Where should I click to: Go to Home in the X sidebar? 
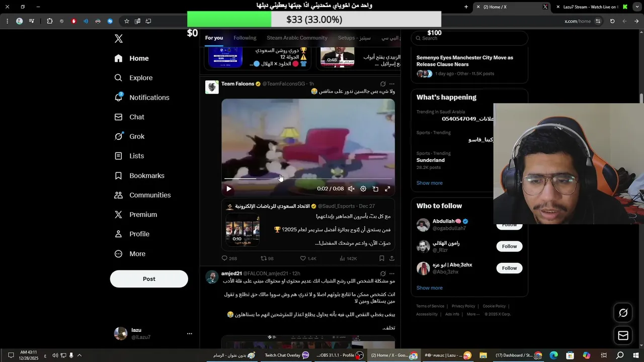point(131,58)
